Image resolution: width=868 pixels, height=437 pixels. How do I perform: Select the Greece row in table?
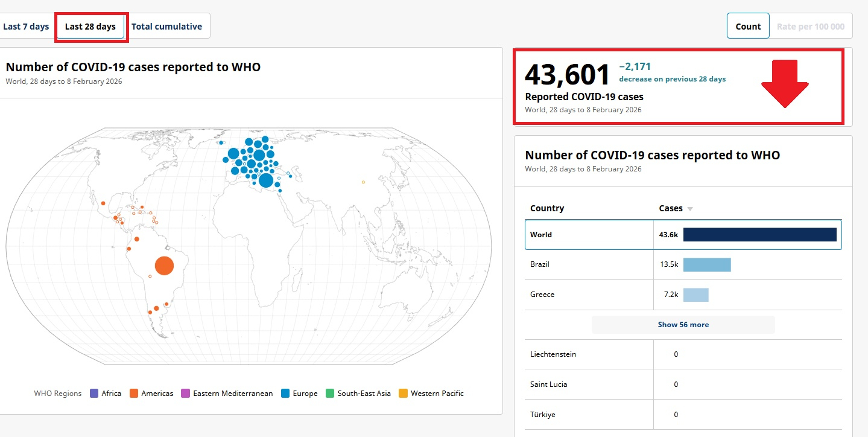(588, 295)
